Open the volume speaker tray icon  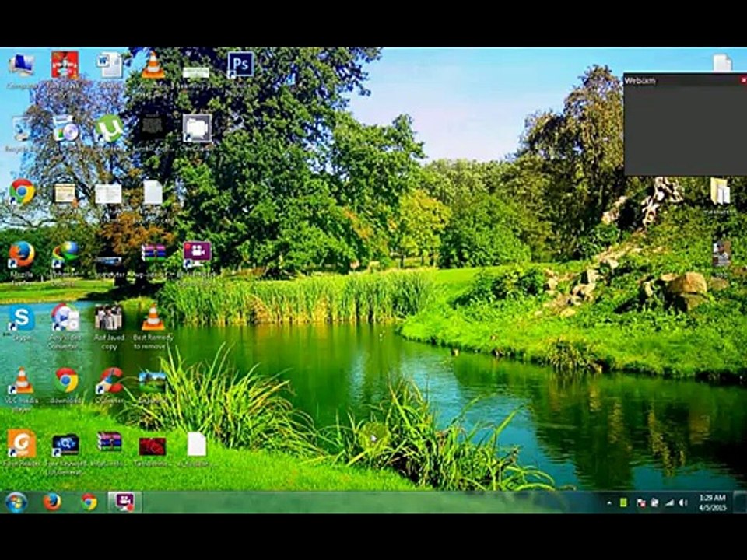[683, 503]
